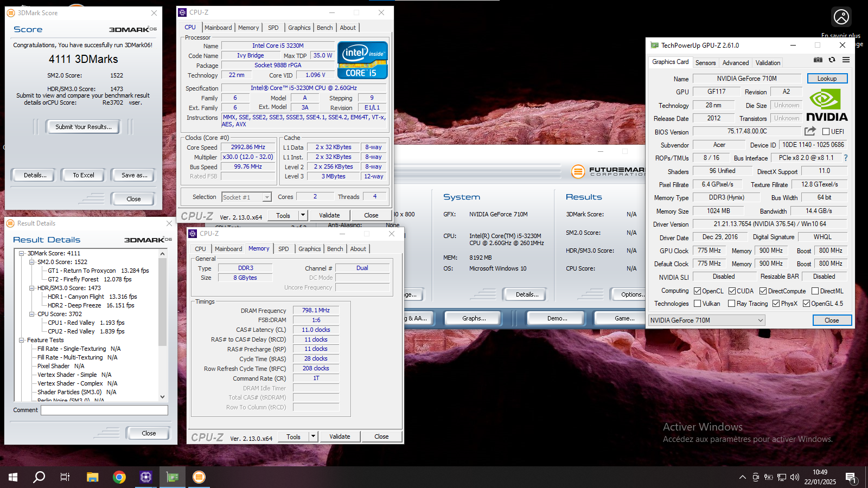Collapse the 3DMark Score: 4111 tree node

[22, 253]
